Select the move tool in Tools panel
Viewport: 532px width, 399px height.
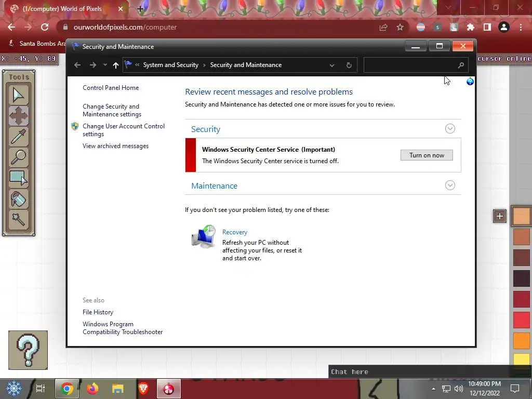coord(18,116)
